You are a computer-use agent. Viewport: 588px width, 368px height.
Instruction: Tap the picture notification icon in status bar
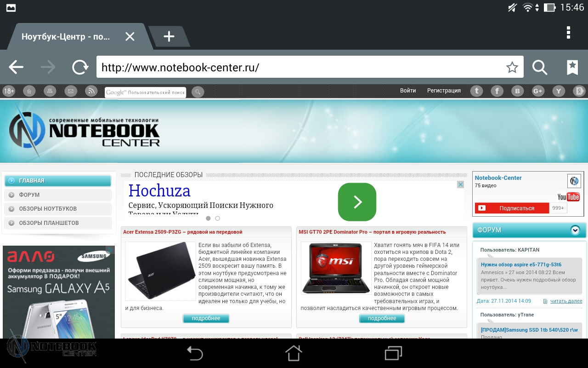[x=11, y=8]
